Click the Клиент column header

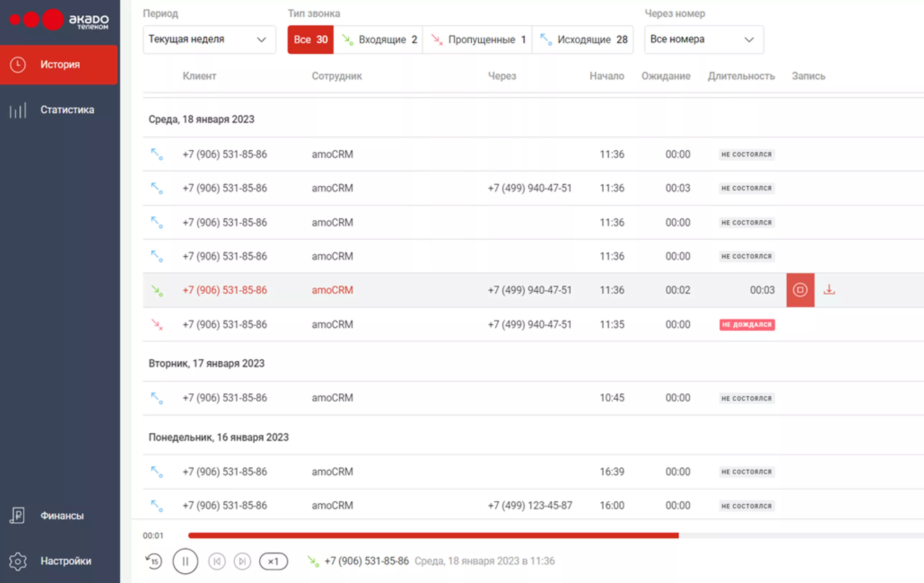pos(199,76)
